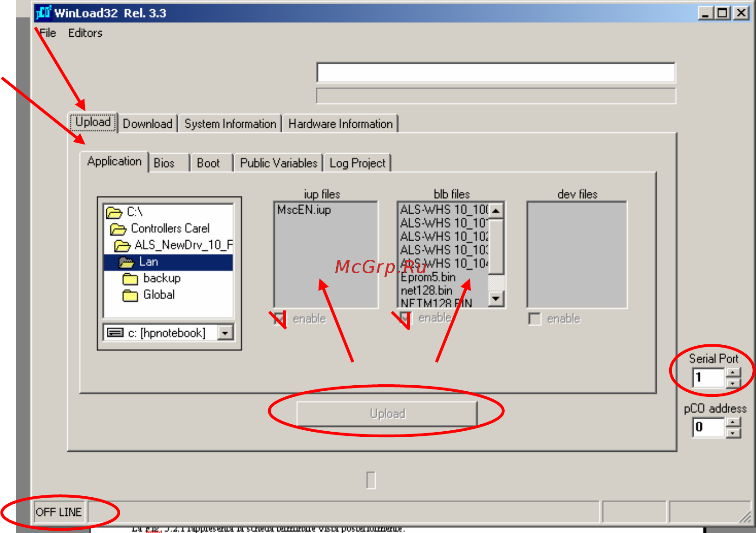Screen dimensions: 756x533
Task: Select ALS-WHS 10_102 blb file
Action: click(444, 237)
